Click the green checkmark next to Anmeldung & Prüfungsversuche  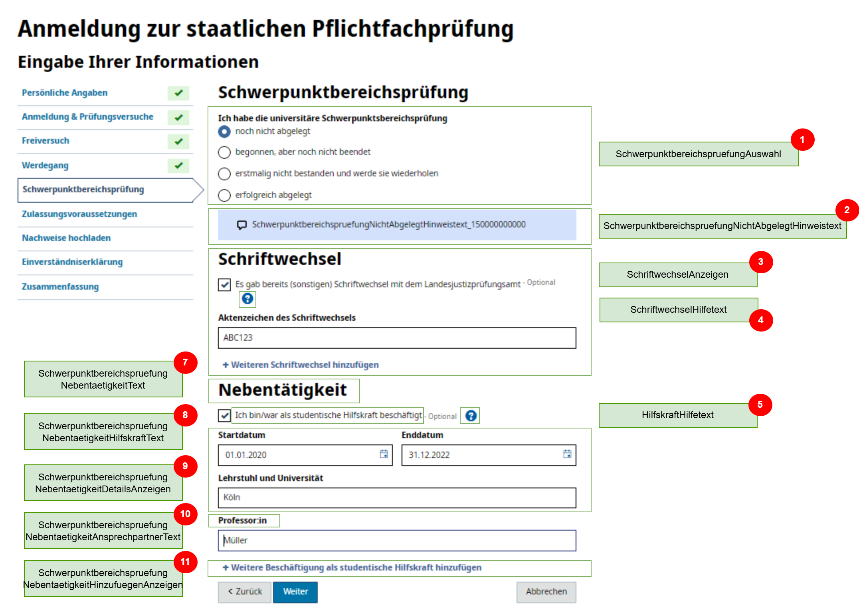(178, 118)
